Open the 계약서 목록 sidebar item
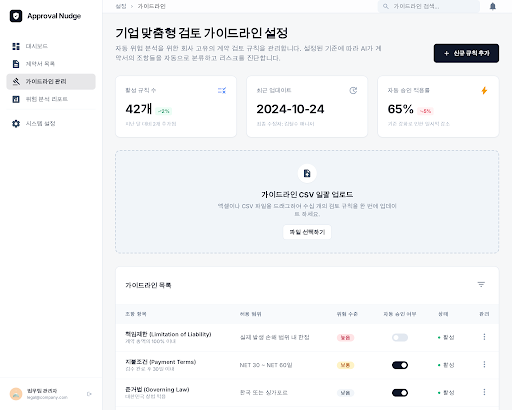The height and width of the screenshot is (410, 512). (x=51, y=64)
